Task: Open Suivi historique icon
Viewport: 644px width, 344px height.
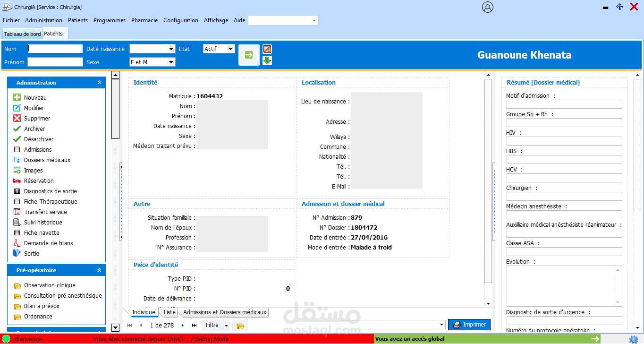Action: [17, 222]
